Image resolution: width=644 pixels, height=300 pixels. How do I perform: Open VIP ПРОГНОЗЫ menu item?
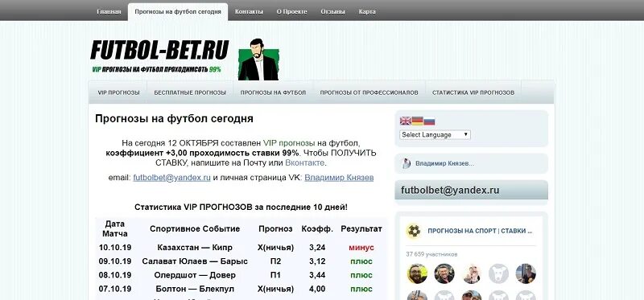tap(118, 92)
